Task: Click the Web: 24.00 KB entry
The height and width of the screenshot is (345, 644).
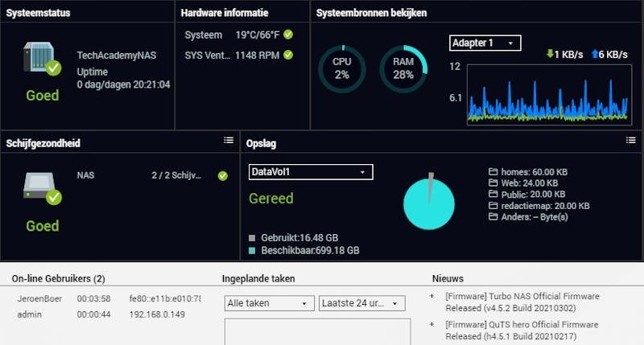Action: [x=530, y=183]
